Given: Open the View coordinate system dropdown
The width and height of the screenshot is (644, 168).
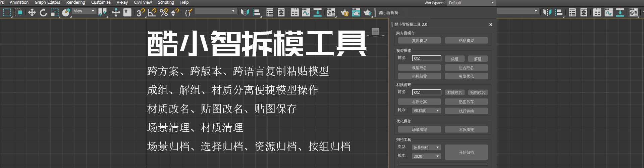Looking at the screenshot, I should click(x=84, y=11).
